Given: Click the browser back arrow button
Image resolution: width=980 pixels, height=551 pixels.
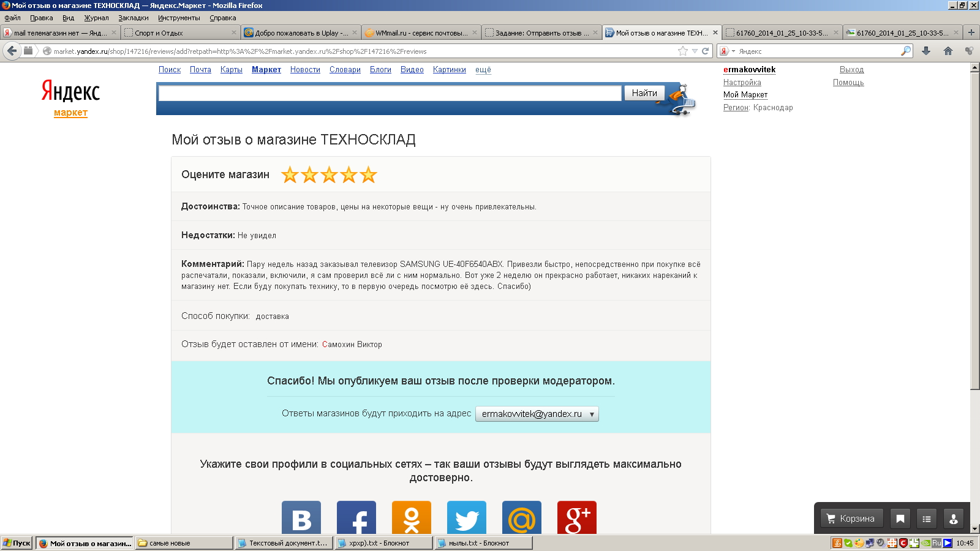Looking at the screenshot, I should 12,51.
